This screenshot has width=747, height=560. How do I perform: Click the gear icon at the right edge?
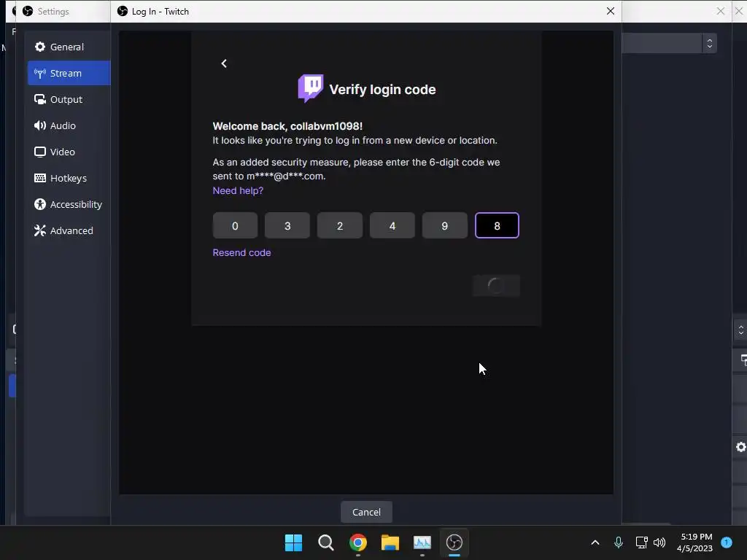[x=741, y=447]
